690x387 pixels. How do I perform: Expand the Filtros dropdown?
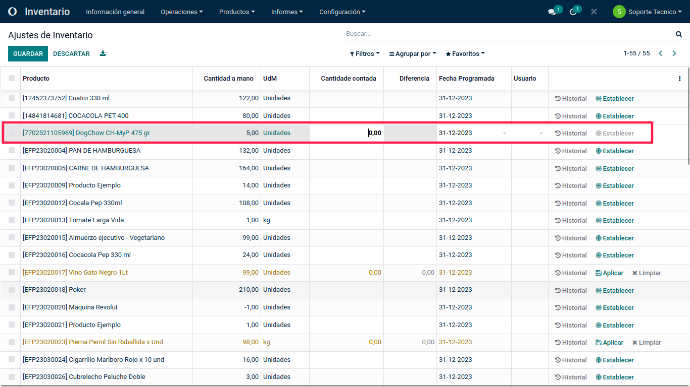(x=364, y=54)
